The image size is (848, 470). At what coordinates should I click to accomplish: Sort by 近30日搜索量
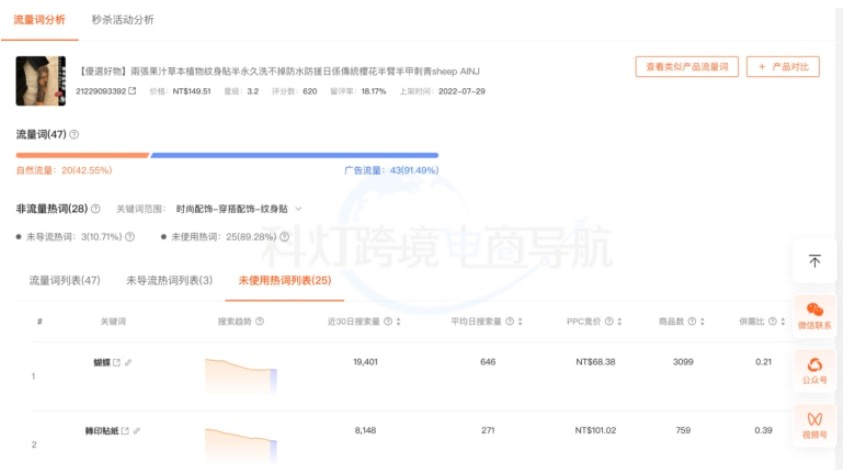(399, 321)
